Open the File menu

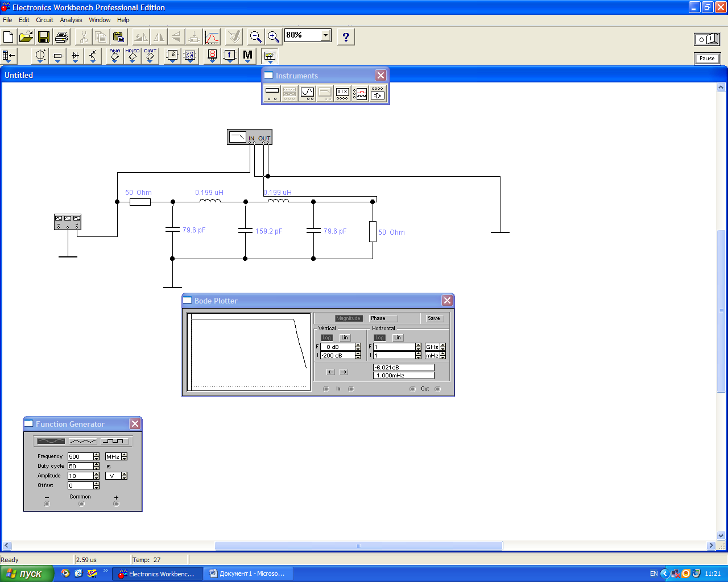click(7, 20)
